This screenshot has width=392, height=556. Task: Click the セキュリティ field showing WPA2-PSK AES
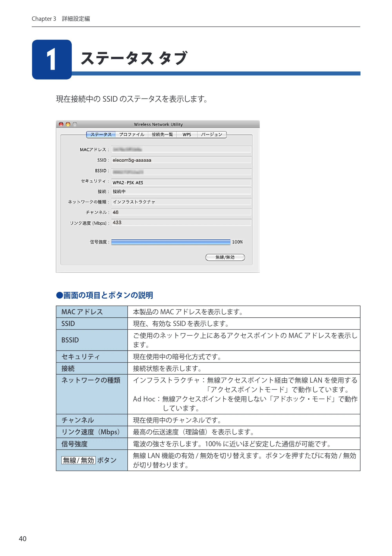tap(181, 182)
